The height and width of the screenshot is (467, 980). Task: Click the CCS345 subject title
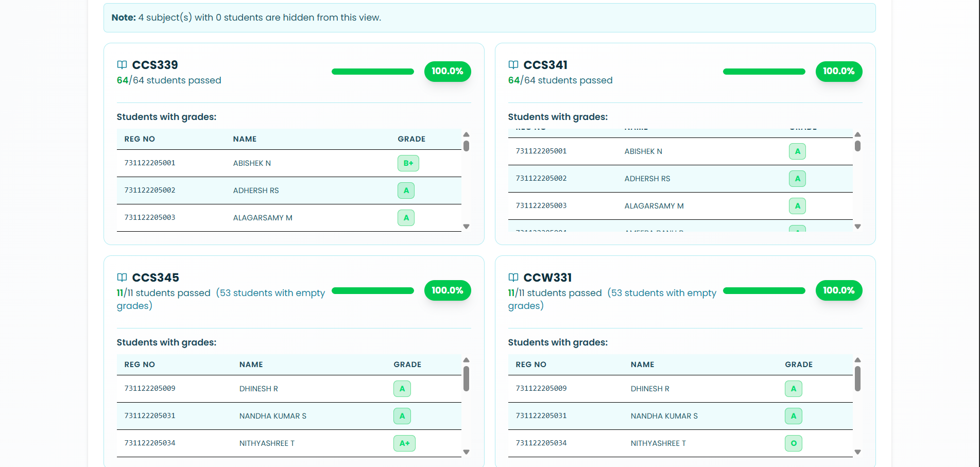tap(156, 278)
